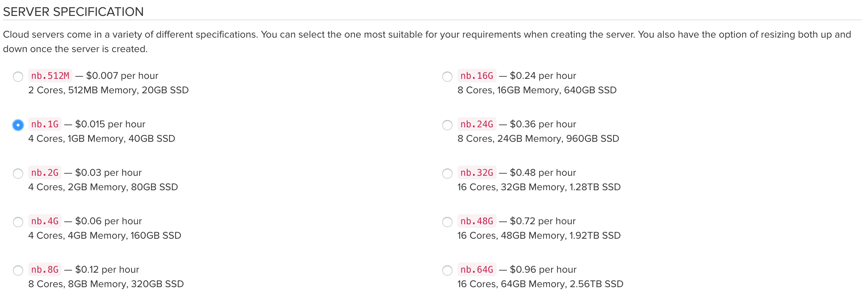This screenshot has width=868, height=298.
Task: Select the nb.8G radio button
Action: (x=18, y=271)
